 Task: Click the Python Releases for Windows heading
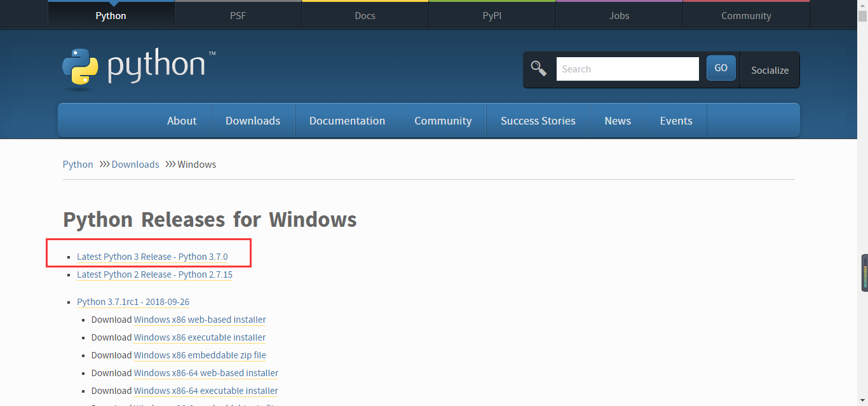pyautogui.click(x=210, y=220)
